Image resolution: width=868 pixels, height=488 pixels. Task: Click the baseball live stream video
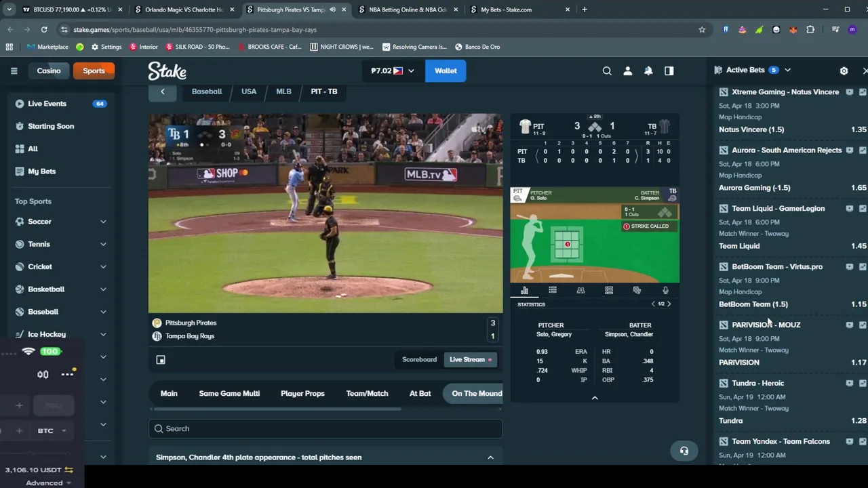(x=325, y=213)
